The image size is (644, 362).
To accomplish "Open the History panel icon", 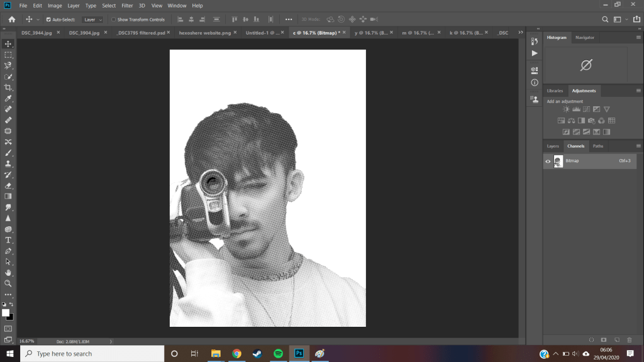I will 535,41.
